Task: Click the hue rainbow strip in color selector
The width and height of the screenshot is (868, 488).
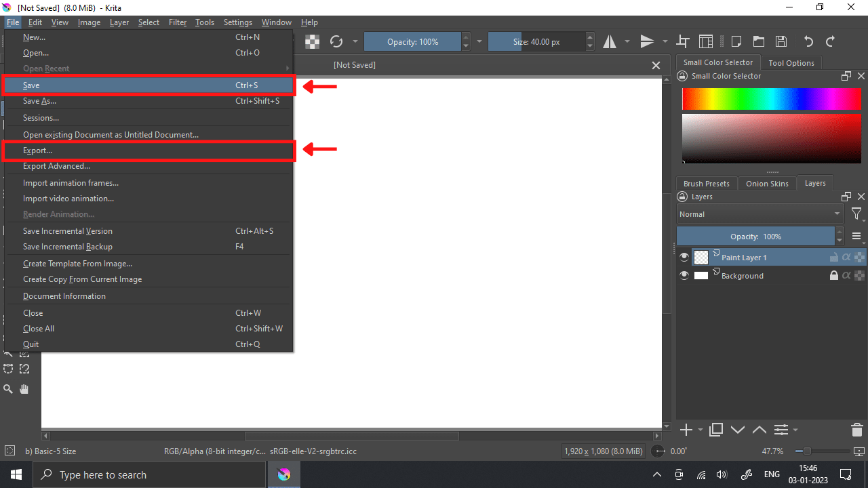Action: click(772, 99)
